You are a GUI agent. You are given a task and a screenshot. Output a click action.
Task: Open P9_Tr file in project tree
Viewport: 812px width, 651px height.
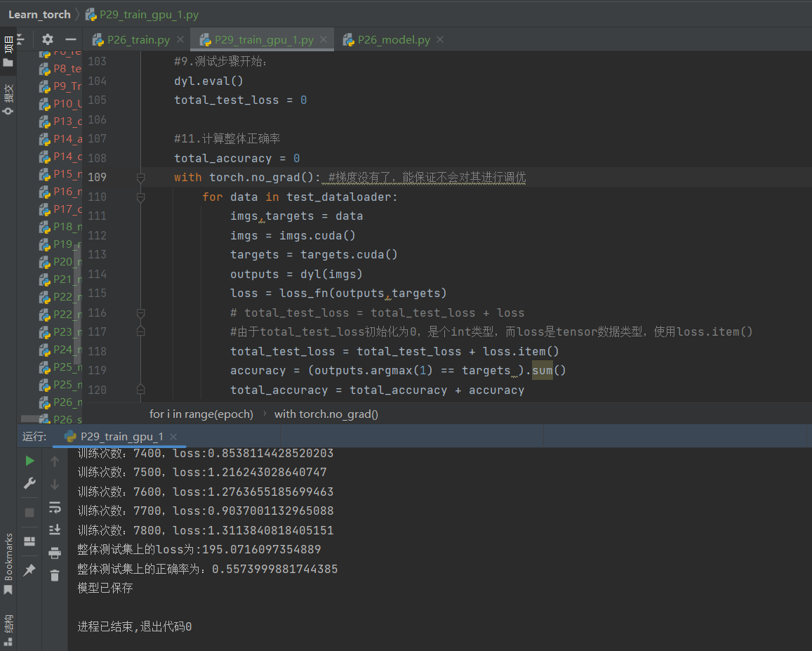coord(60,86)
